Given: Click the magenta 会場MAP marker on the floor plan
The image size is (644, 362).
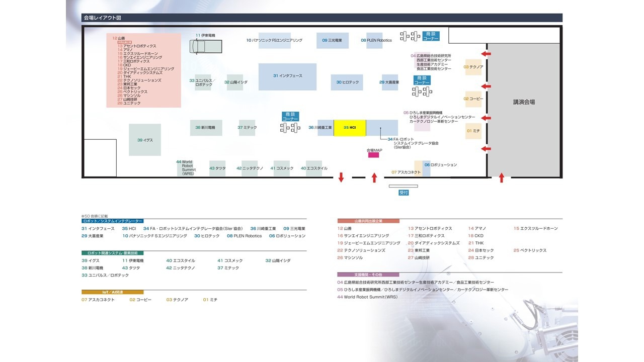Looking at the screenshot, I should [373, 155].
